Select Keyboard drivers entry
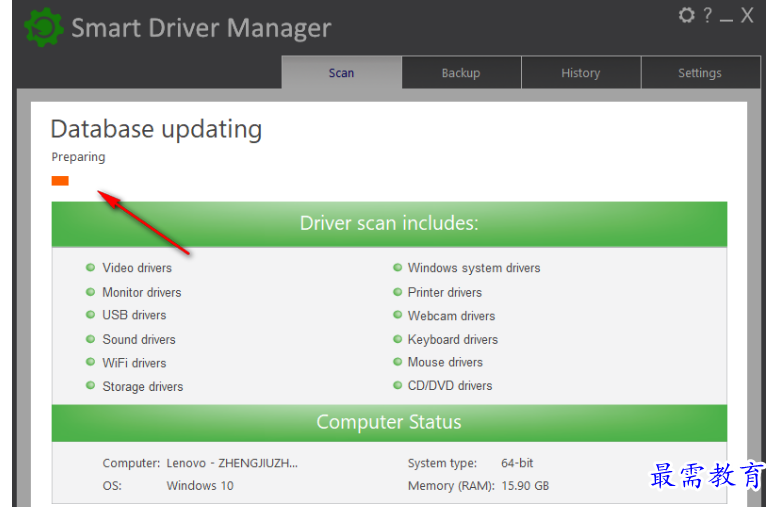The image size is (772, 507). point(453,340)
